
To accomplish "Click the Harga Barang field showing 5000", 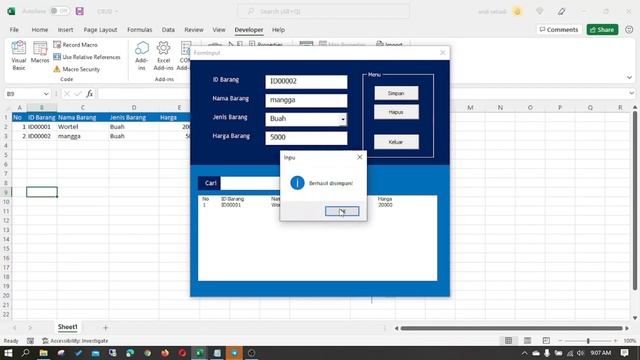I will pos(306,138).
